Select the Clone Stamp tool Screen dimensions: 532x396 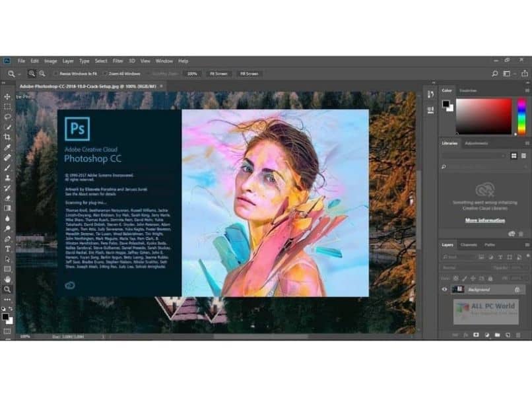7,178
